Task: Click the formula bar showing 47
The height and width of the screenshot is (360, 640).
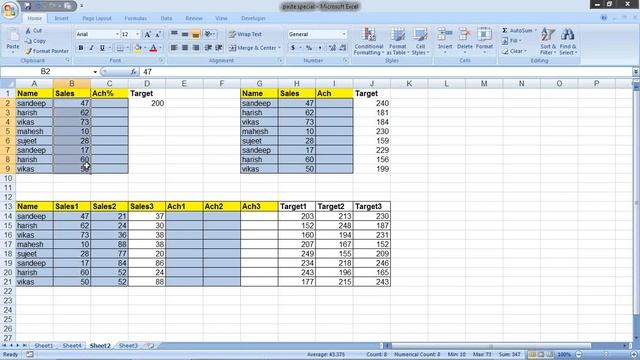Action: coord(386,72)
